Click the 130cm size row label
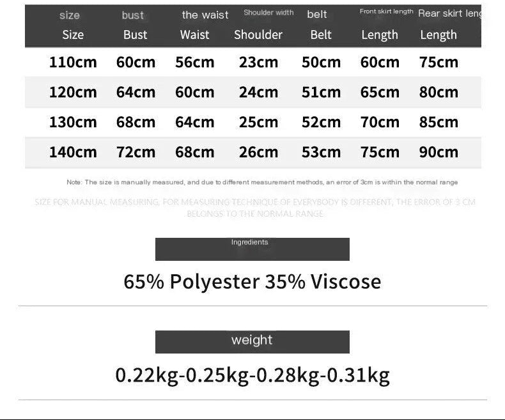 click(x=73, y=122)
